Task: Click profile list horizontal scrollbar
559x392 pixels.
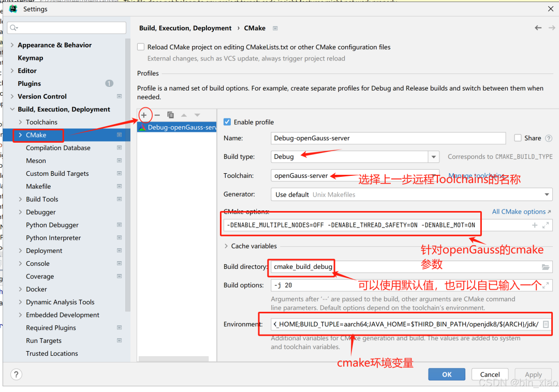Action: [x=173, y=359]
